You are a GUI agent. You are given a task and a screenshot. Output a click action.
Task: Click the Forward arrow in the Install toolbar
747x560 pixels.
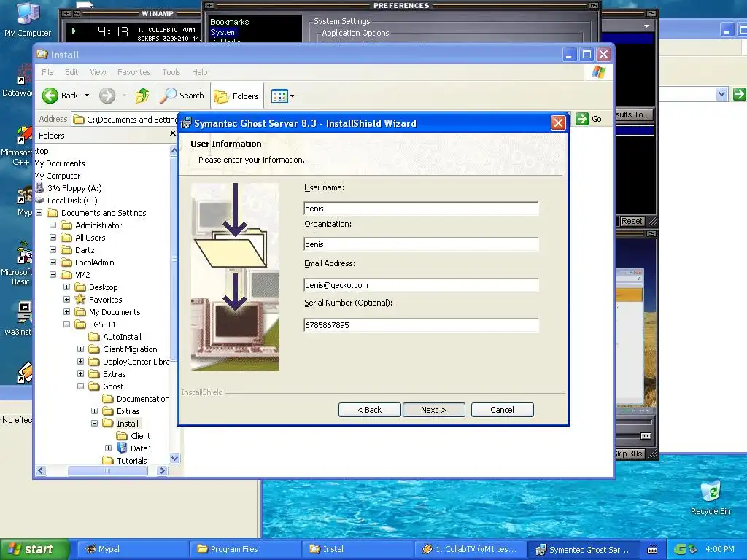click(107, 96)
